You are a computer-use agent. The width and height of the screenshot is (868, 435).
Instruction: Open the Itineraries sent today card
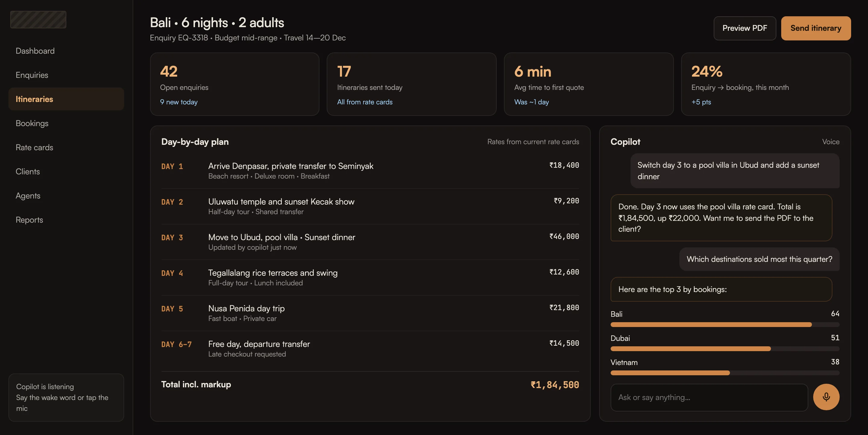pyautogui.click(x=411, y=84)
